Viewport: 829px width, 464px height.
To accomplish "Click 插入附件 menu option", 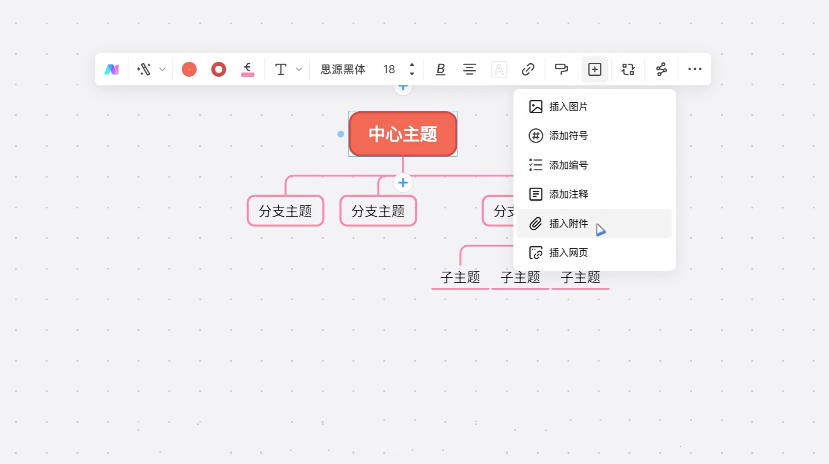I will point(568,223).
